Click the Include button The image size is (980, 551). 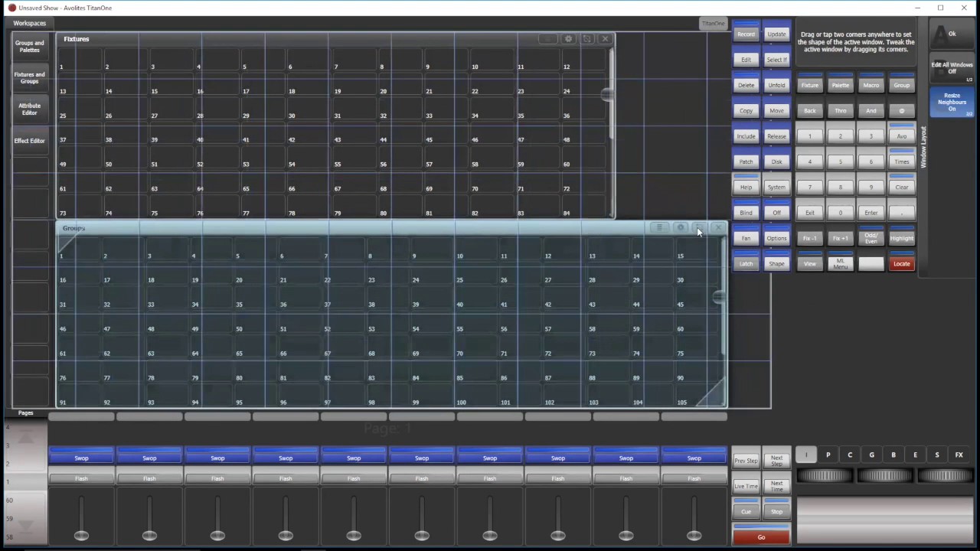coord(746,135)
